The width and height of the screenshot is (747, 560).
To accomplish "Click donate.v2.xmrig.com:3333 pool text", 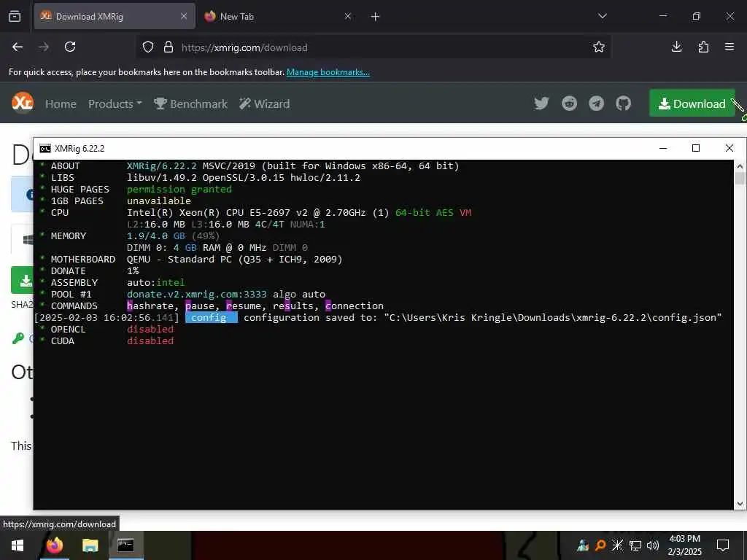I will (197, 295).
